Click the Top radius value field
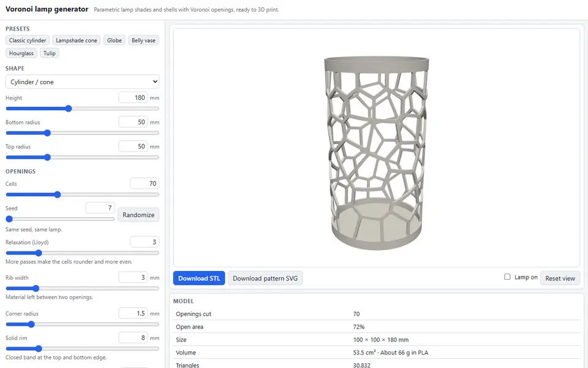 point(133,147)
